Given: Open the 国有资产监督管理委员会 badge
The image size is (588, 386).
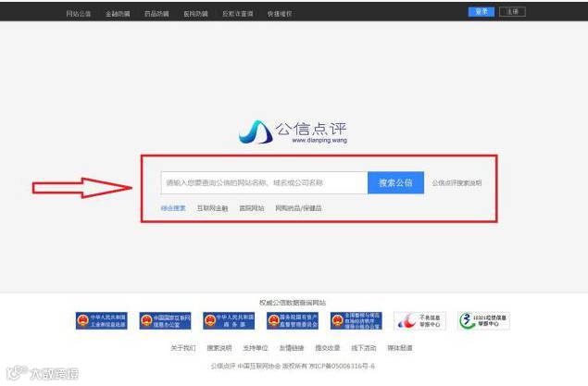Looking at the screenshot, I should point(293,321).
